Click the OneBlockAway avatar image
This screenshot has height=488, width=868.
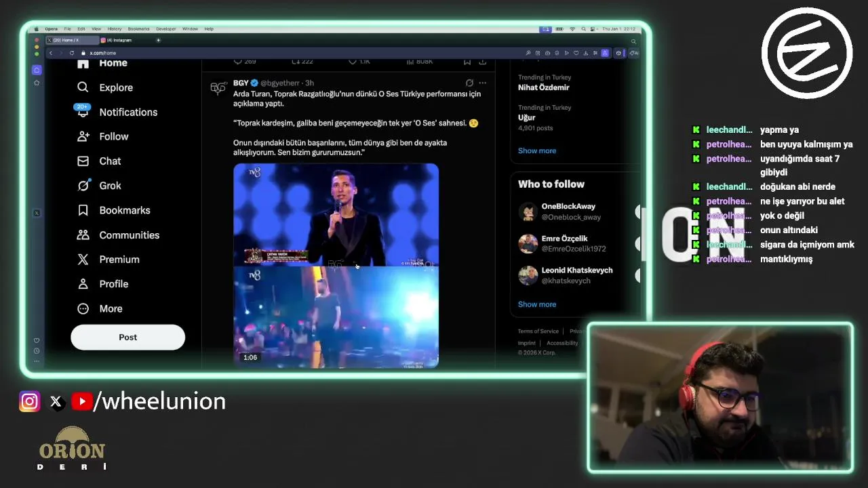pos(528,211)
